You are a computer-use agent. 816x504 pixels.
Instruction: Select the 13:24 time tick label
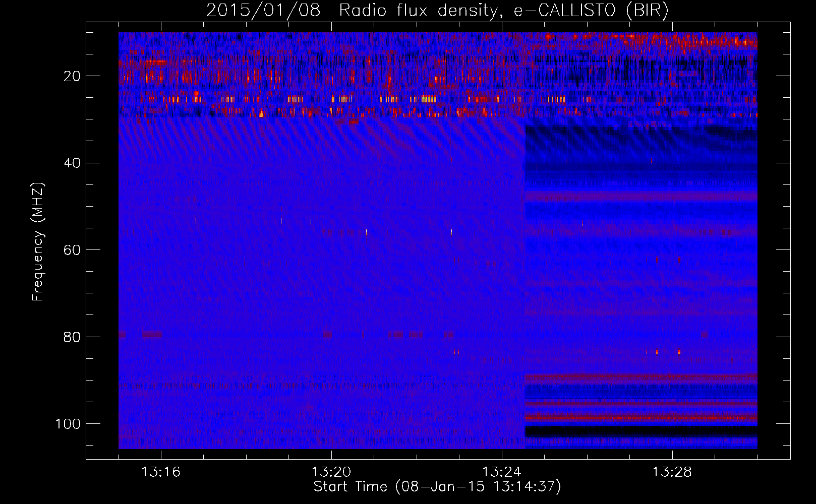(502, 472)
